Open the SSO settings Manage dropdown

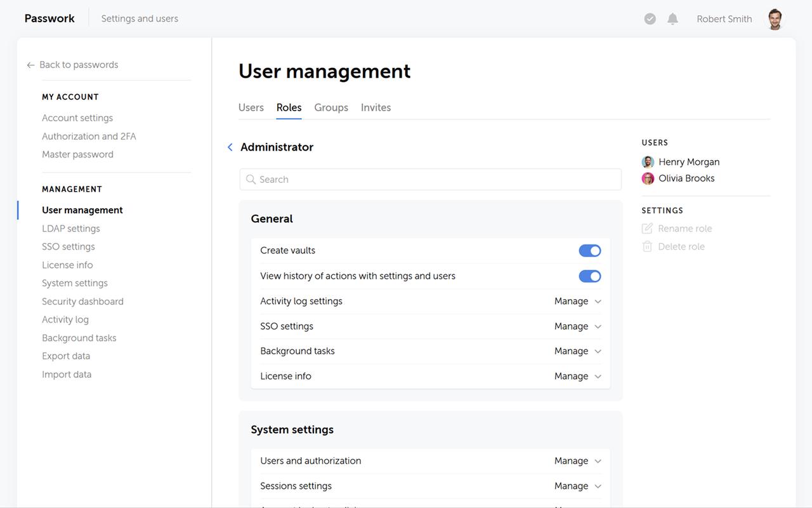click(x=577, y=326)
